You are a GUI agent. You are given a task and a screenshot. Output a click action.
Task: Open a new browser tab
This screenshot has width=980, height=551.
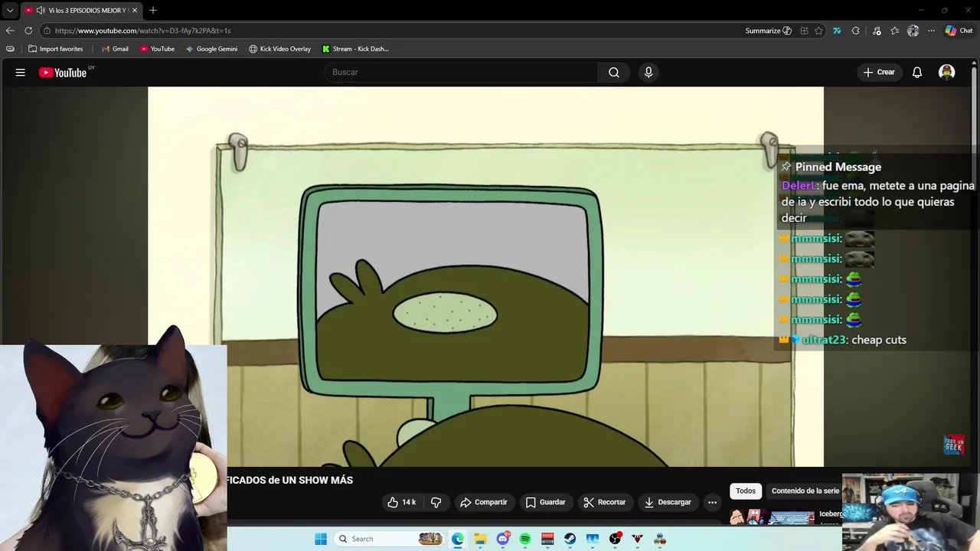point(153,11)
